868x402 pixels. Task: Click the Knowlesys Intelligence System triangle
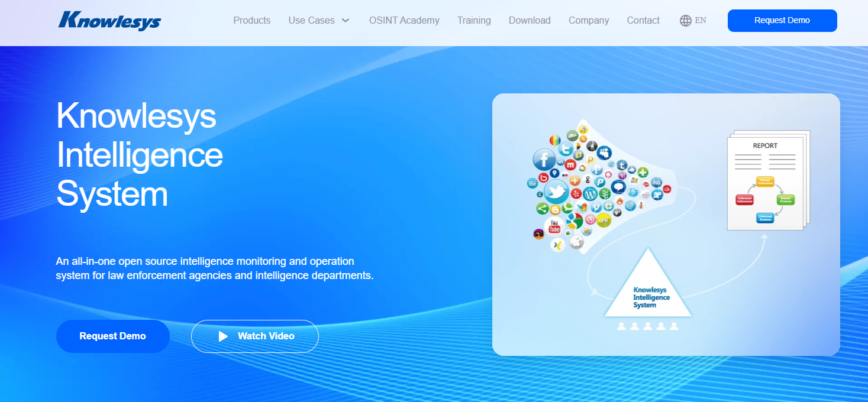click(648, 283)
